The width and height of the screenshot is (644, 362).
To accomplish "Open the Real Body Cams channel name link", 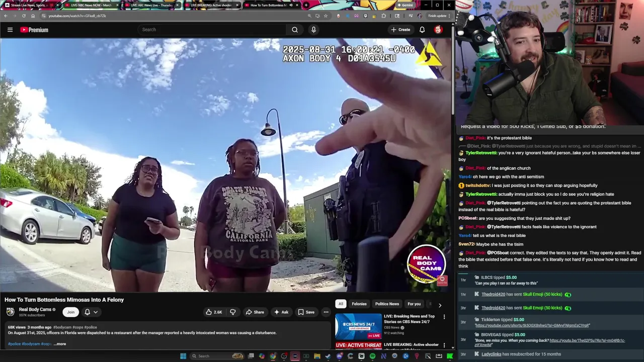I will [x=35, y=309].
